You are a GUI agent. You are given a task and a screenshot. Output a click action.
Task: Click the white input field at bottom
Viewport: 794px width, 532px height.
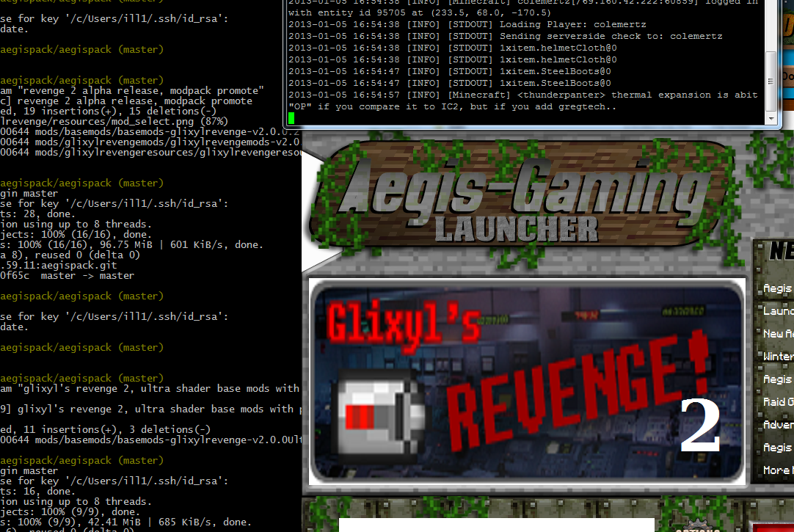(x=496, y=525)
